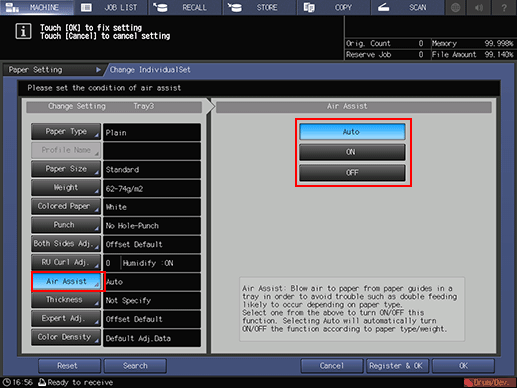Image resolution: width=517 pixels, height=388 pixels.
Task: Open the STORE tab
Action: click(x=259, y=7)
